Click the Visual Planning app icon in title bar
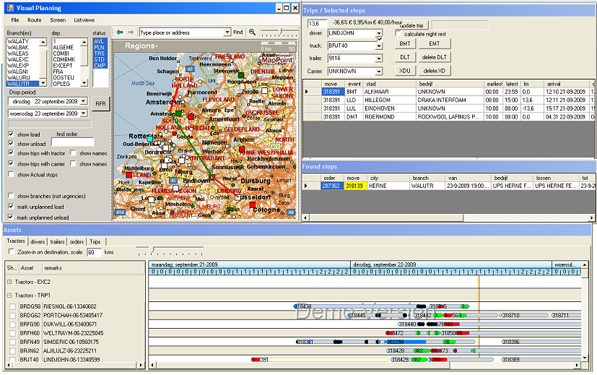Screen dimensions: 597x375 (10, 8)
